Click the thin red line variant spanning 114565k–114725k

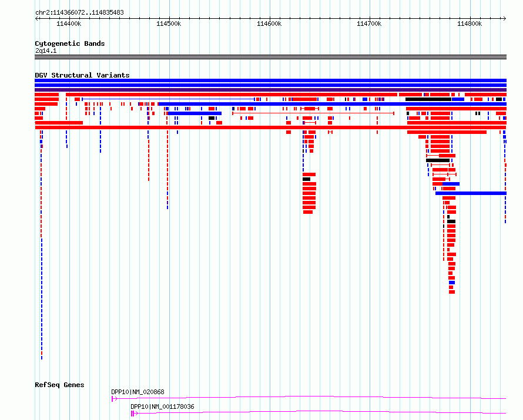pyautogui.click(x=313, y=113)
